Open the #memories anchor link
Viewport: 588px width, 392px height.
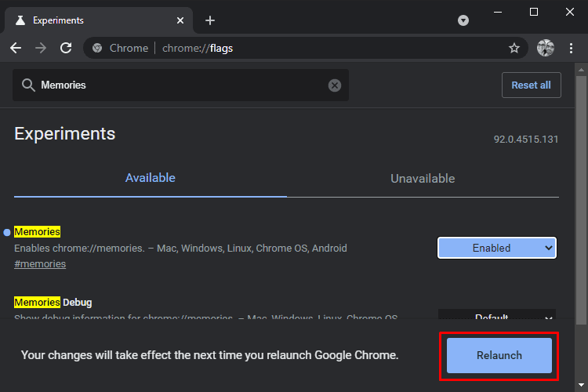tap(40, 264)
